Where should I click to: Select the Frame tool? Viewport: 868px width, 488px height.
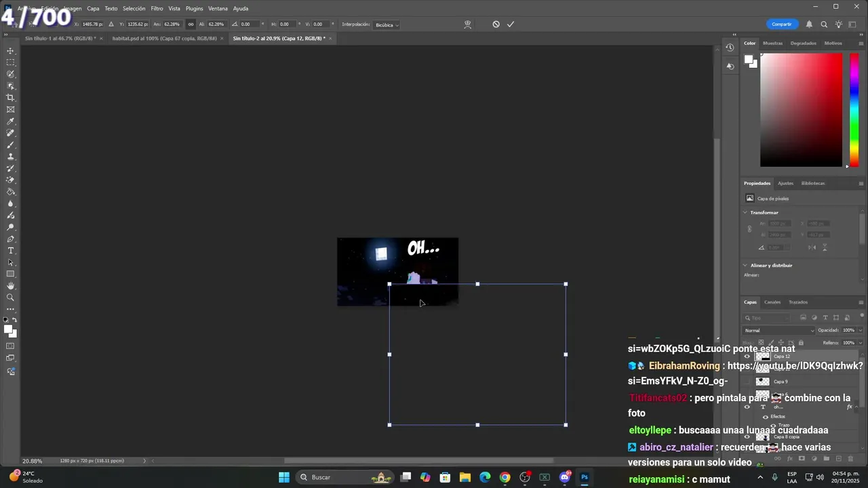(10, 109)
